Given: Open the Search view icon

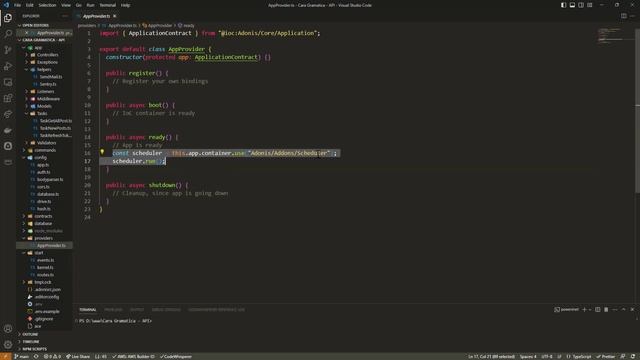Looking at the screenshot, I should point(8,33).
